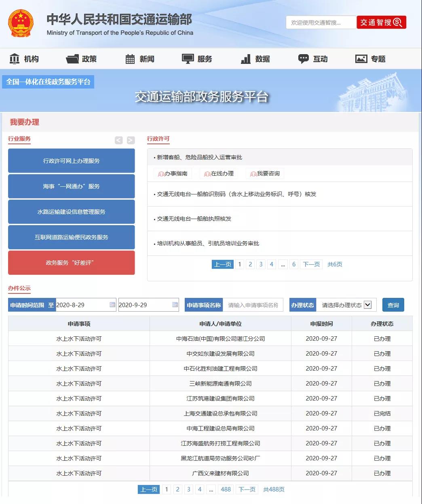Open the 服务 navigation menu

click(x=197, y=59)
